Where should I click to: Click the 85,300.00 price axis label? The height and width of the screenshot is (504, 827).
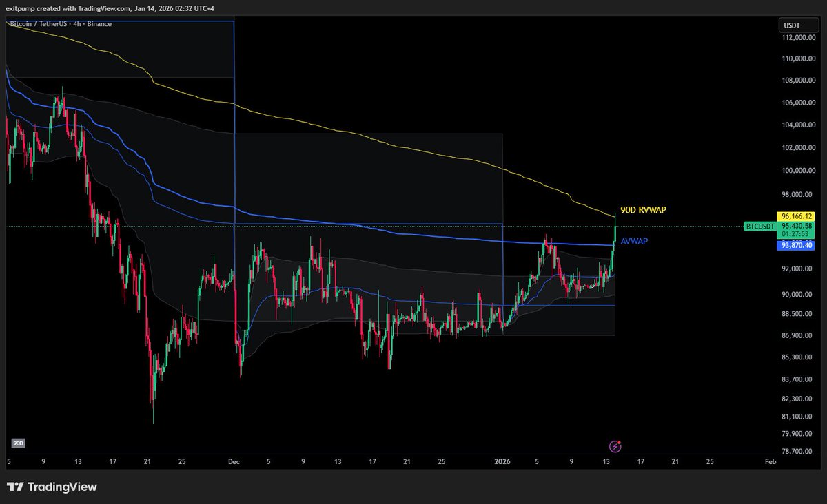798,357
